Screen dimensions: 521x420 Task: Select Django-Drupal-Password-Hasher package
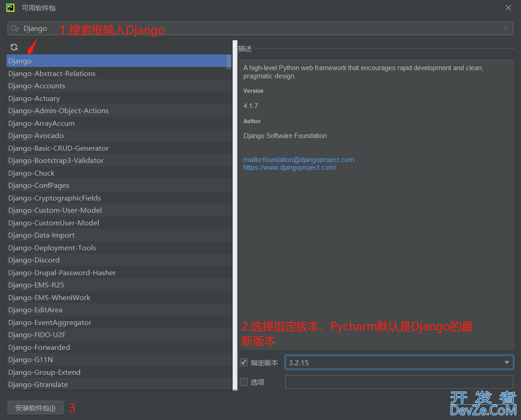(x=119, y=273)
